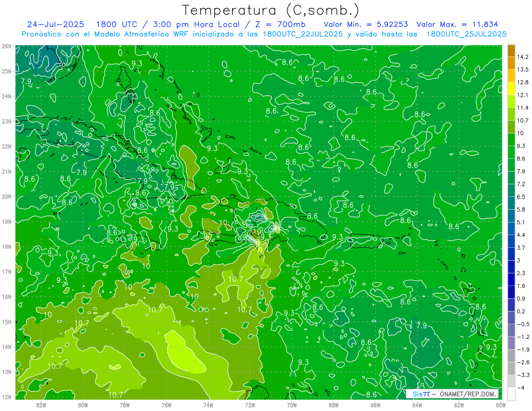Screen dimensions: 532x411
Task: Click the '76W' longitude axis label
Action: pyautogui.click(x=166, y=405)
